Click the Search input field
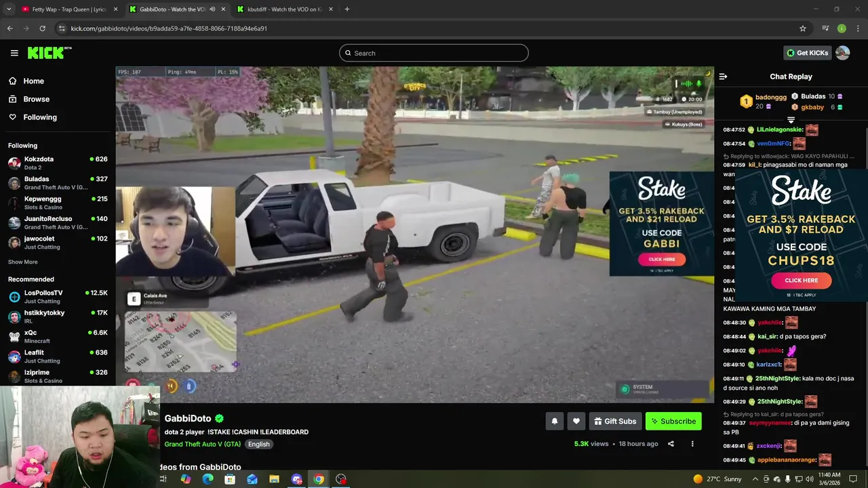 [x=434, y=53]
